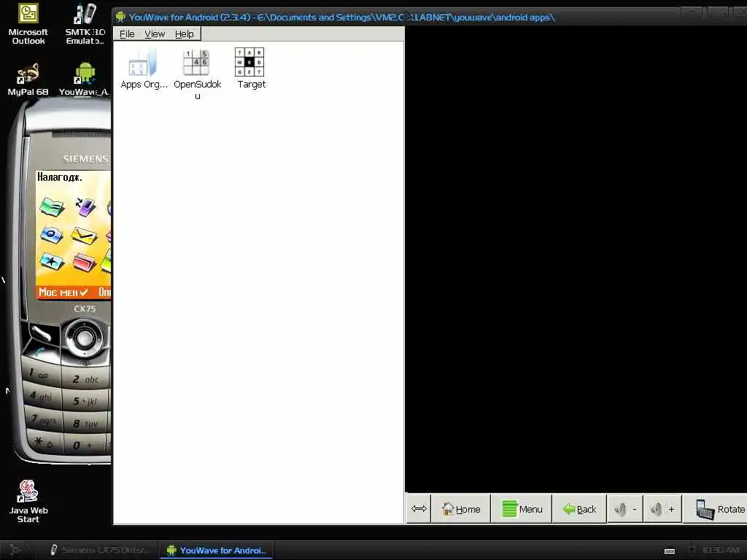Tap key 0 + on Siemens keypad
747x560 pixels.
[85, 446]
